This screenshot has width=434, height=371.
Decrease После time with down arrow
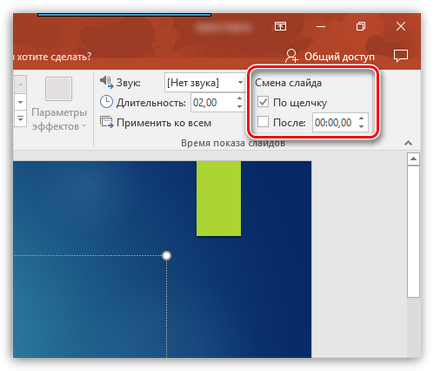coord(362,127)
